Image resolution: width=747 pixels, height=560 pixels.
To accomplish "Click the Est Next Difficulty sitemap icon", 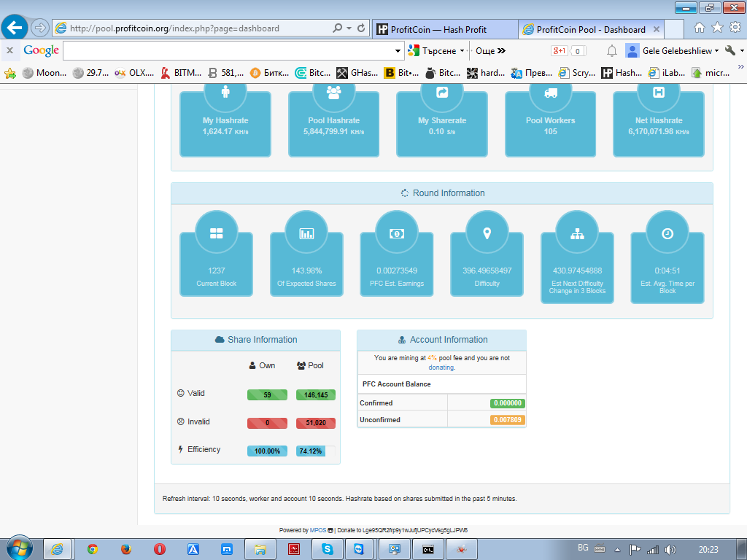I will (x=577, y=233).
